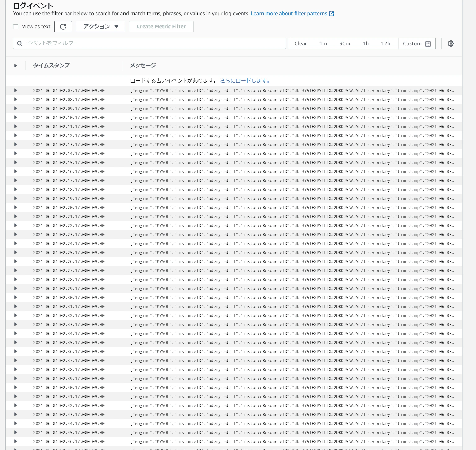Expand the 02:12:17 log event row
The width and height of the screenshot is (476, 450).
coord(16,135)
